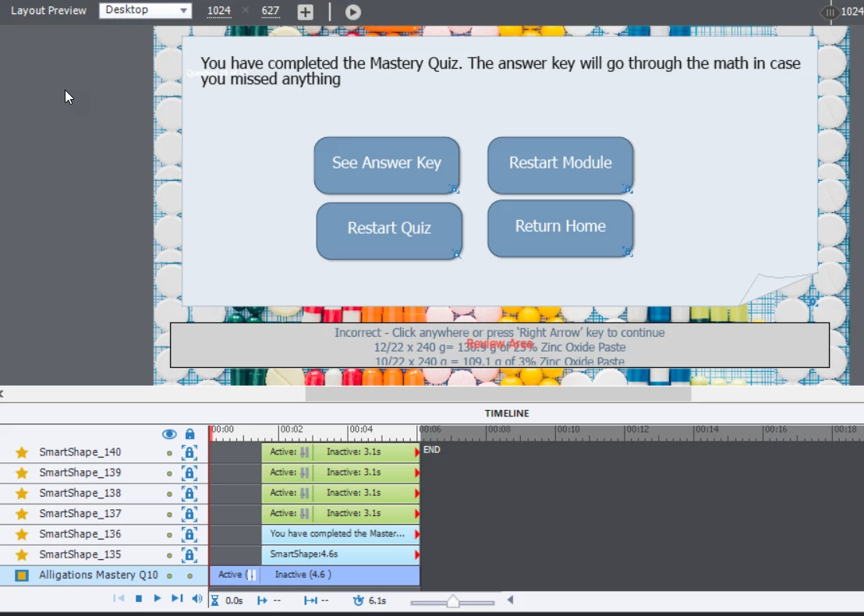Toggle the lock icon for SmartShape_138

coord(189,493)
